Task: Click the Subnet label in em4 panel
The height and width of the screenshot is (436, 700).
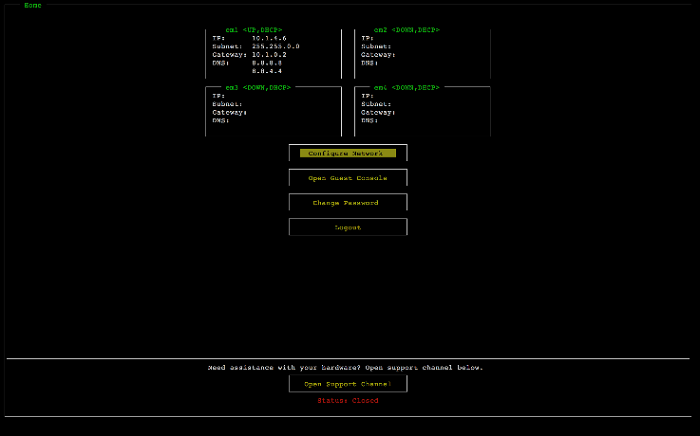Action: tap(376, 104)
